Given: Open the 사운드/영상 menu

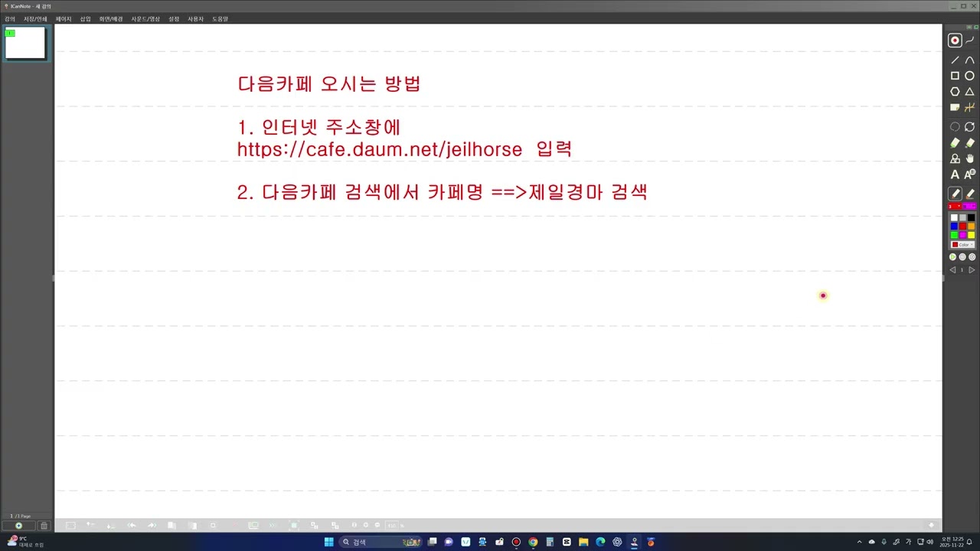Looking at the screenshot, I should click(x=145, y=18).
